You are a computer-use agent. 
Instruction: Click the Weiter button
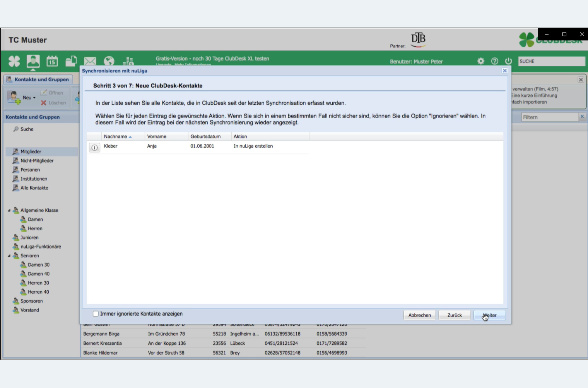[x=489, y=315]
